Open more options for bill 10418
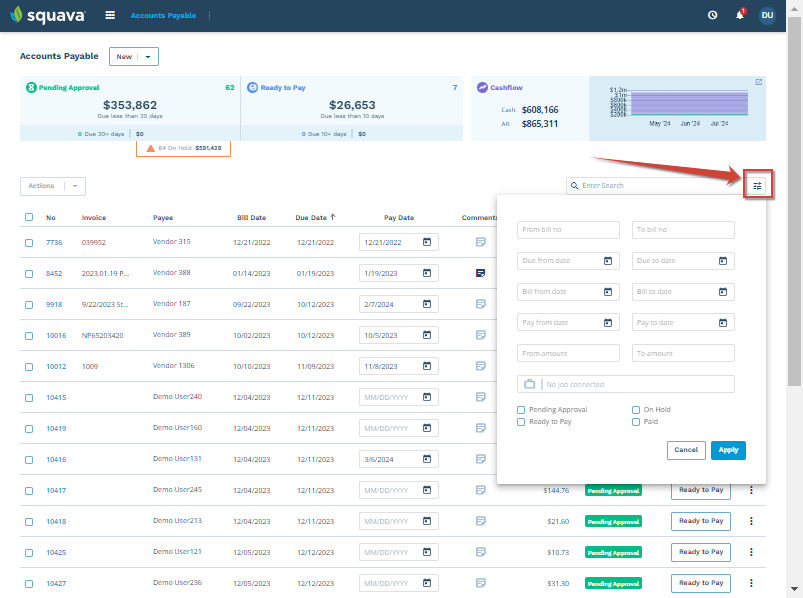 [751, 521]
